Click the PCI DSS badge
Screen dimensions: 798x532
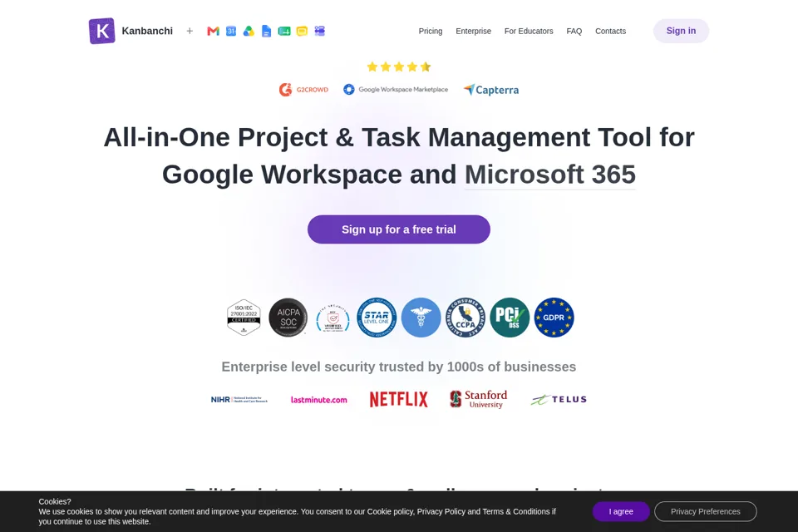[x=510, y=318]
